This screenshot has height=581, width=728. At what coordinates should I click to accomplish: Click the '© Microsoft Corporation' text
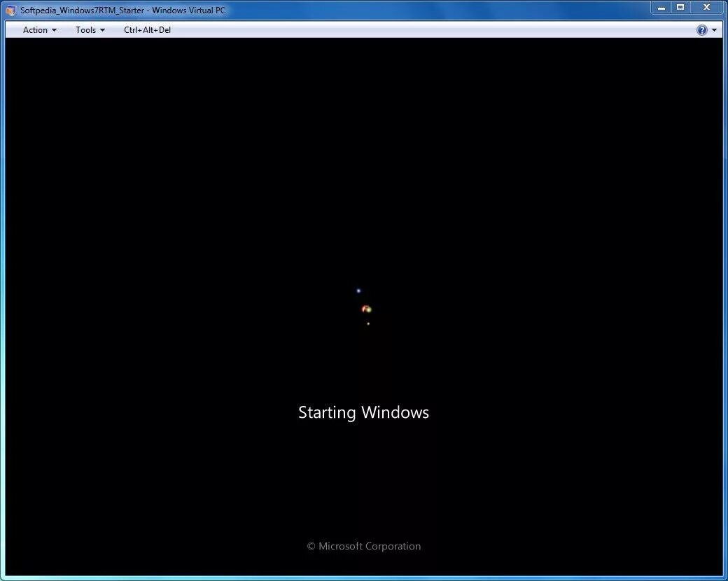pyautogui.click(x=364, y=546)
